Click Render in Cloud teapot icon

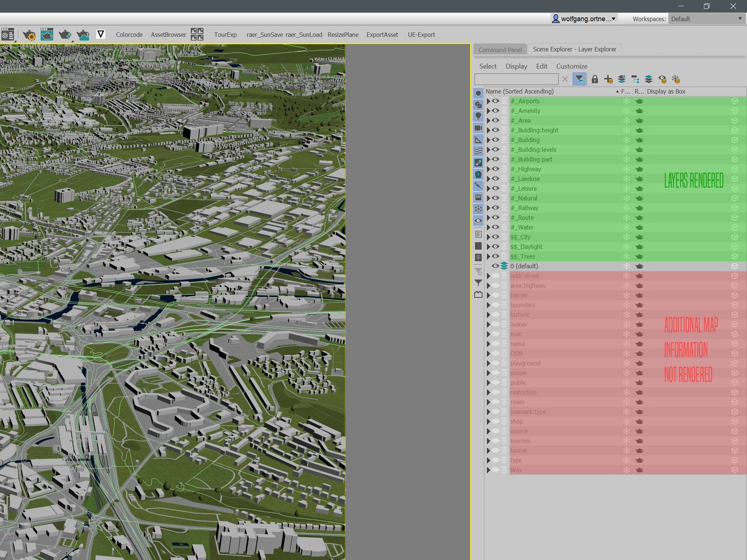click(83, 35)
